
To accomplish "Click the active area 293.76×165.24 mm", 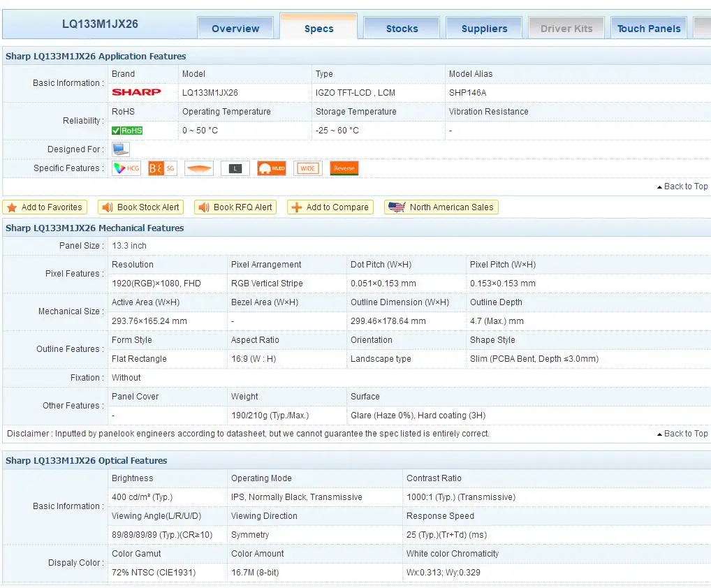I will click(149, 321).
